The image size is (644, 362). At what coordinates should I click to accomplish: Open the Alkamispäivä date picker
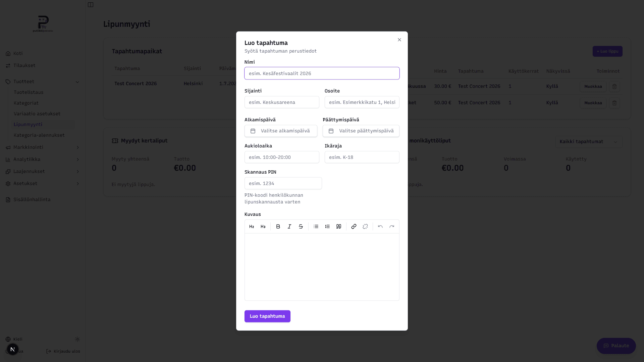281,131
